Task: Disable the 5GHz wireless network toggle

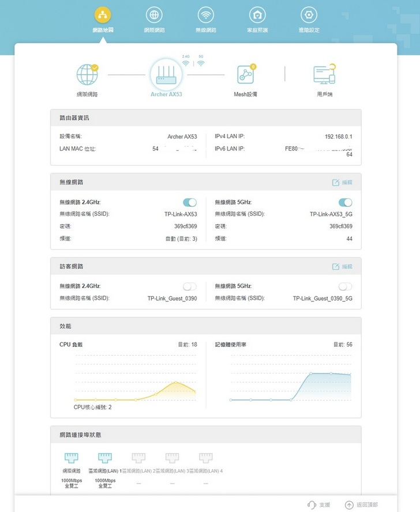Action: tap(345, 203)
